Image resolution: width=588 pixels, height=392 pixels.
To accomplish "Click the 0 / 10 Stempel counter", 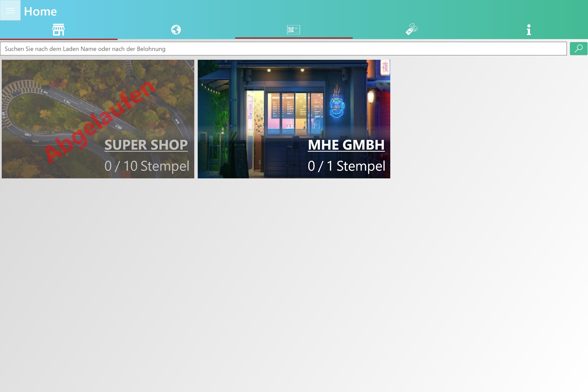I will tap(147, 166).
